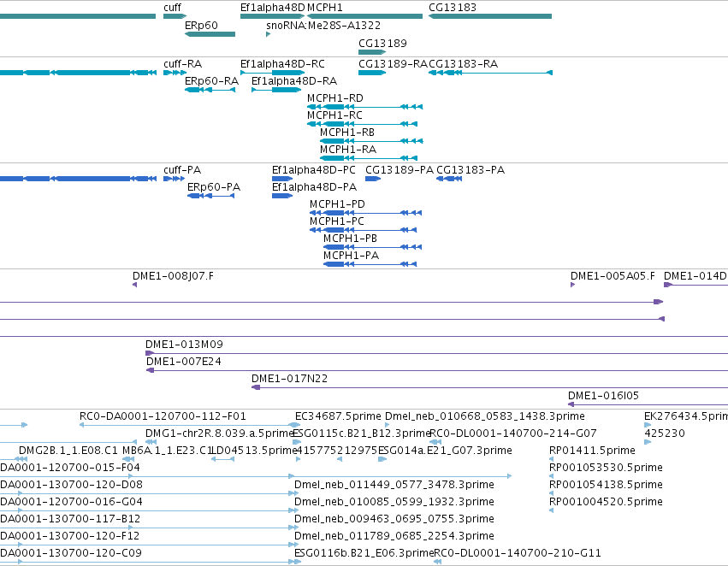Select EST 425230
728x566 pixels.
(665, 433)
